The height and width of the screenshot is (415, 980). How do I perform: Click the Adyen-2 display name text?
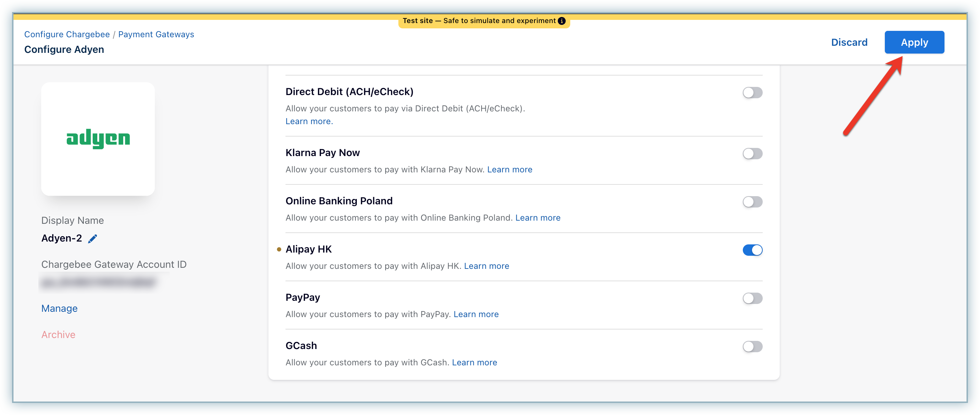point(62,238)
